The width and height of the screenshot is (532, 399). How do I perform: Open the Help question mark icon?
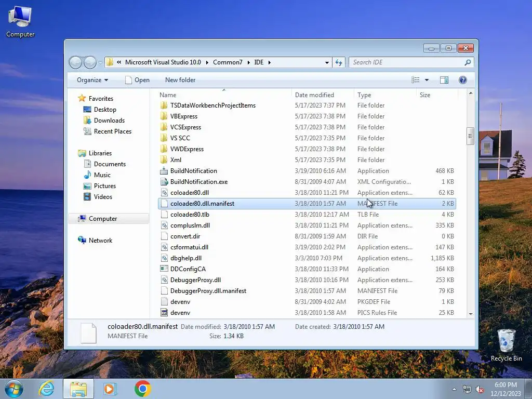[463, 80]
